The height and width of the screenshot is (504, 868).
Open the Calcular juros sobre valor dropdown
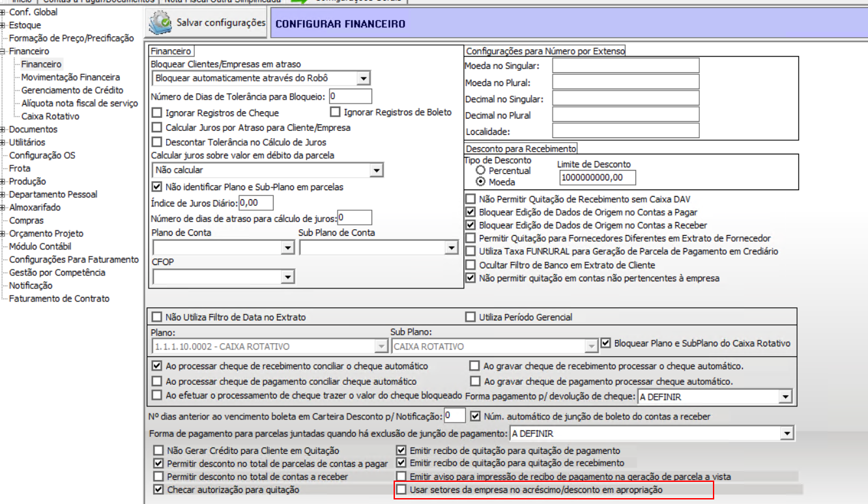point(375,171)
